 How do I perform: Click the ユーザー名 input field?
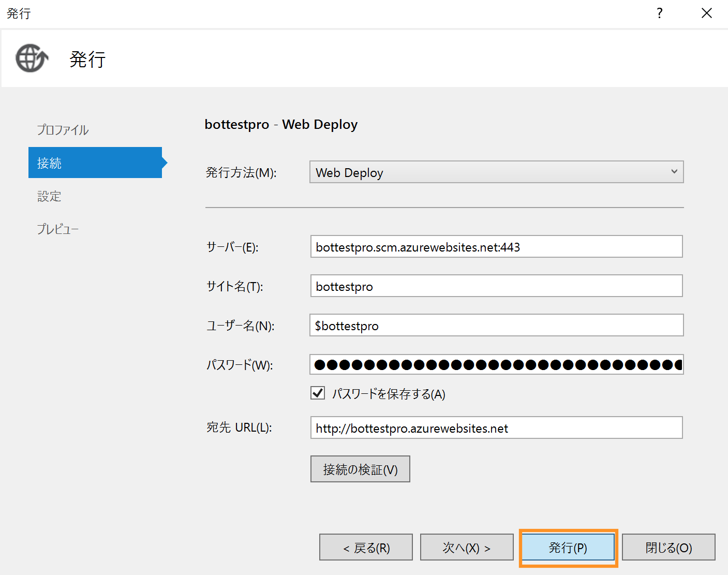497,325
